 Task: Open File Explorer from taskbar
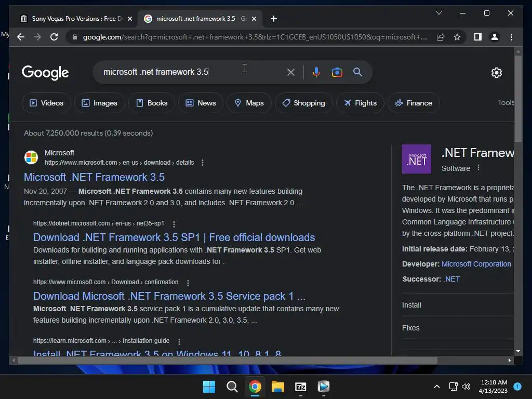tap(277, 387)
